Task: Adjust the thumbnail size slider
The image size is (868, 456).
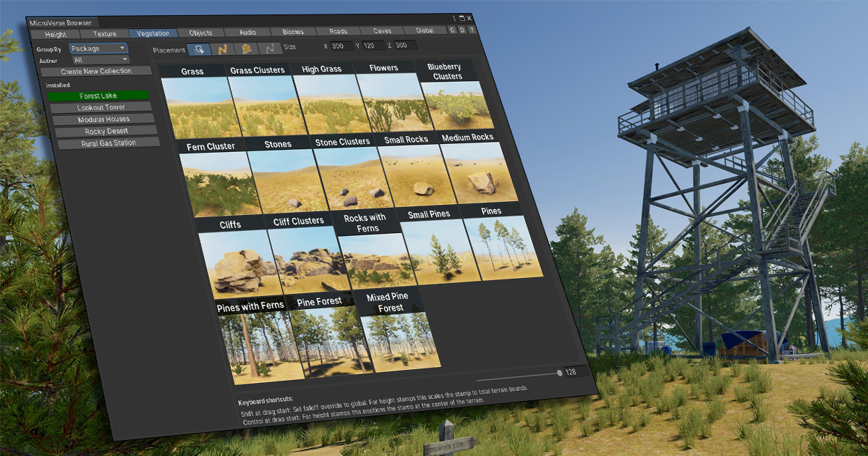Action: pyautogui.click(x=518, y=376)
